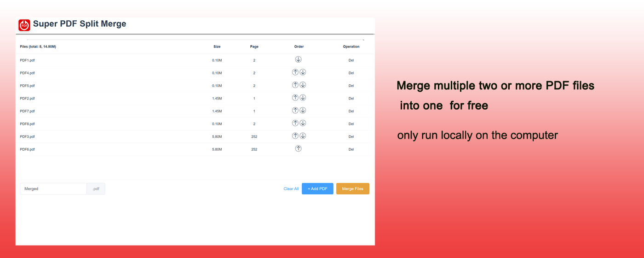Screen dimensions: 644x258
Task: Select the PDF8.pdf file name
Action: tap(28, 124)
